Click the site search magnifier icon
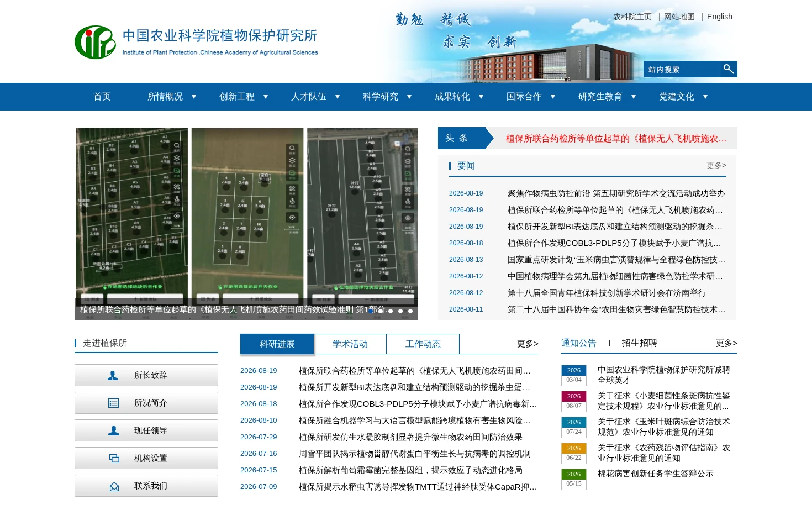The image size is (812, 510). pos(729,69)
